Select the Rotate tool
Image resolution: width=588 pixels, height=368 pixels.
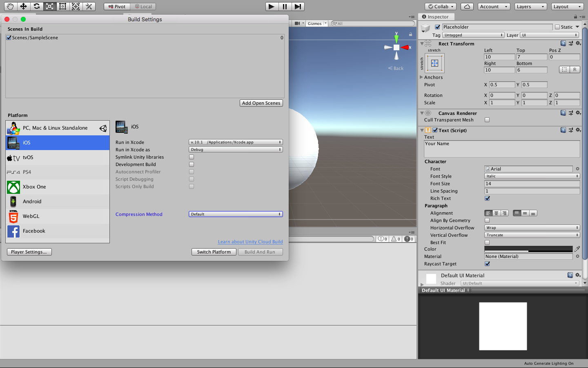[36, 7]
